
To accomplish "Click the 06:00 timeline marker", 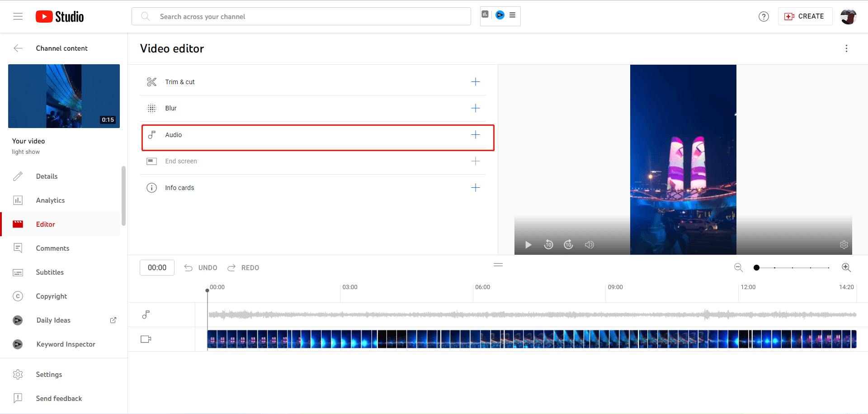I will click(482, 287).
